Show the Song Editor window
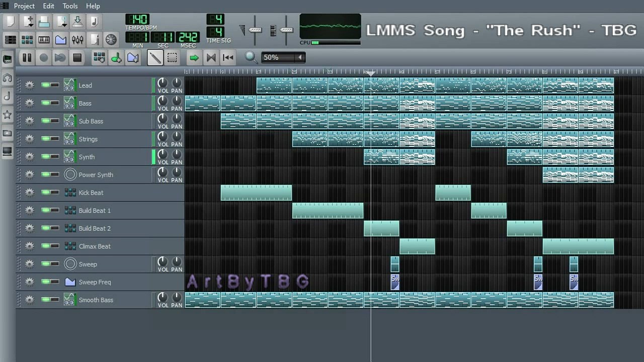Screen dimensions: 644x362 [x=11, y=40]
